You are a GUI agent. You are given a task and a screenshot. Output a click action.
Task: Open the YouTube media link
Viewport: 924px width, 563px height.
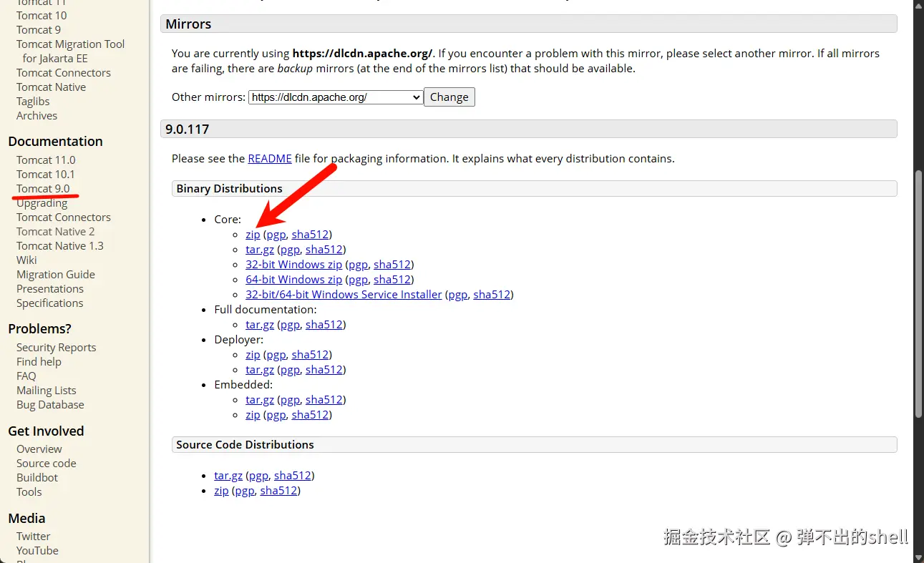pos(38,550)
